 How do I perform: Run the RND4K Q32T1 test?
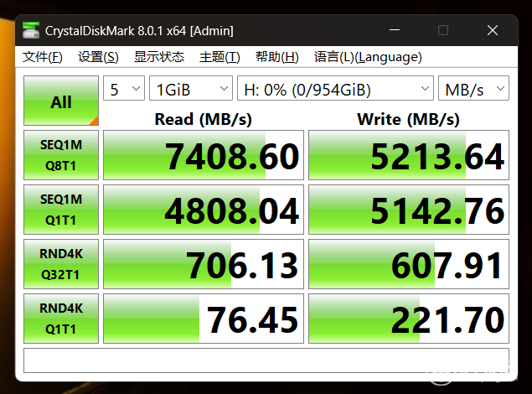coord(61,264)
